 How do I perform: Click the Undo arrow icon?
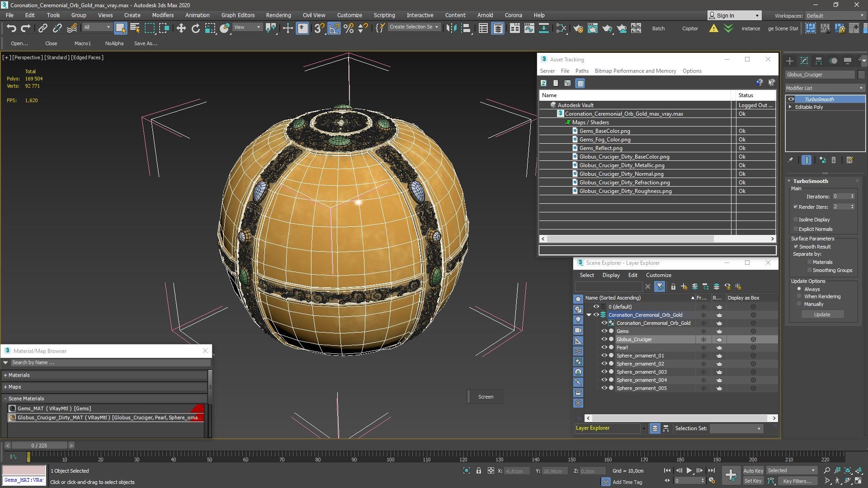pyautogui.click(x=11, y=28)
